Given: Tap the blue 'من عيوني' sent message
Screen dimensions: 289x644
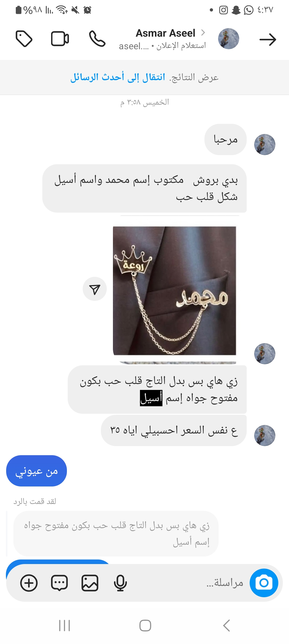Looking at the screenshot, I should (x=36, y=471).
